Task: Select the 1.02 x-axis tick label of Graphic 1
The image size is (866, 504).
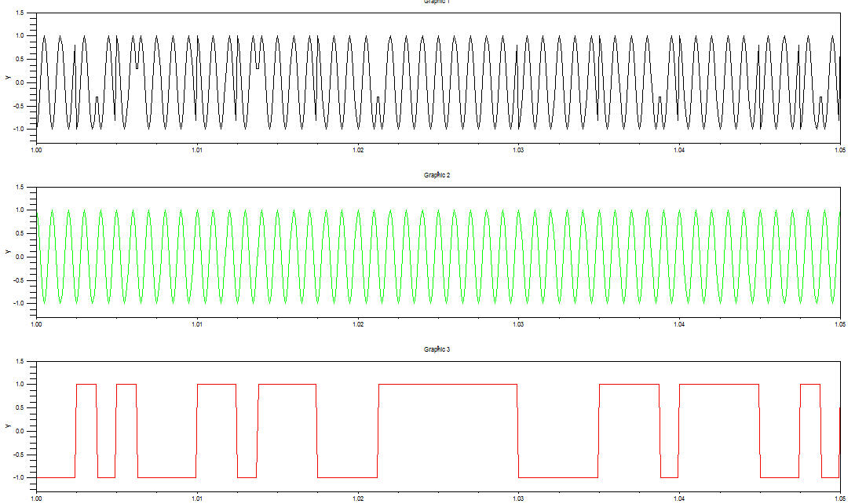Action: [x=359, y=150]
